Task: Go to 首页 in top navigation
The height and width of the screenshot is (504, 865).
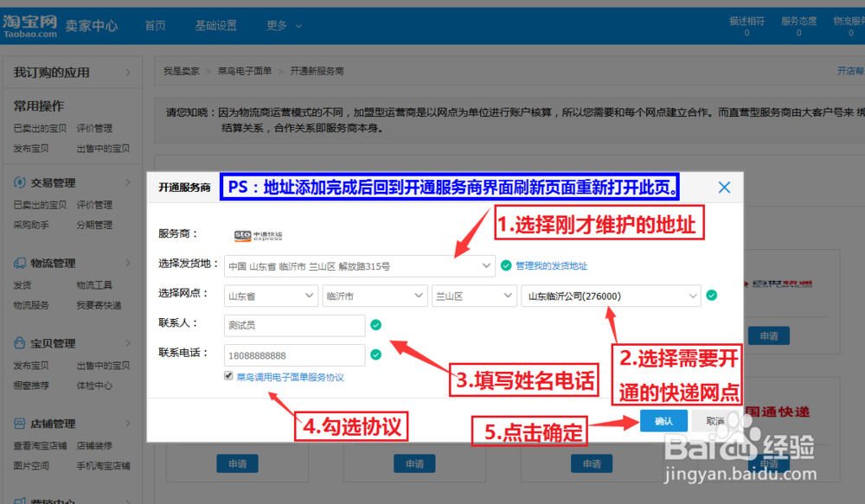Action: point(155,25)
